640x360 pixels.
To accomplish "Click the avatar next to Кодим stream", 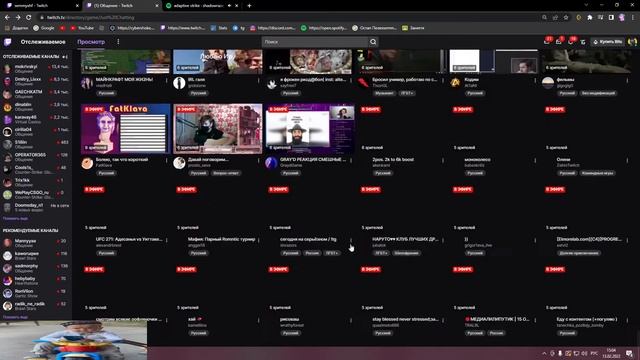I will coord(456,83).
